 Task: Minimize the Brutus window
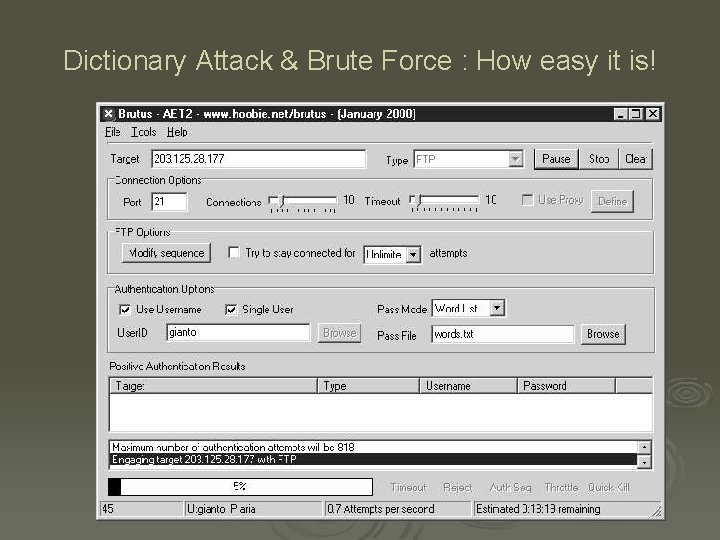tap(620, 114)
